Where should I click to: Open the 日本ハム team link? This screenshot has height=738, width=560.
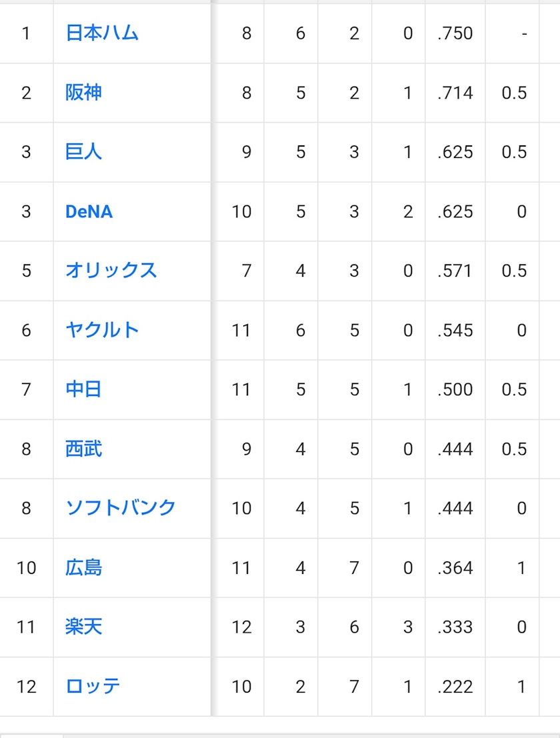[x=101, y=33]
